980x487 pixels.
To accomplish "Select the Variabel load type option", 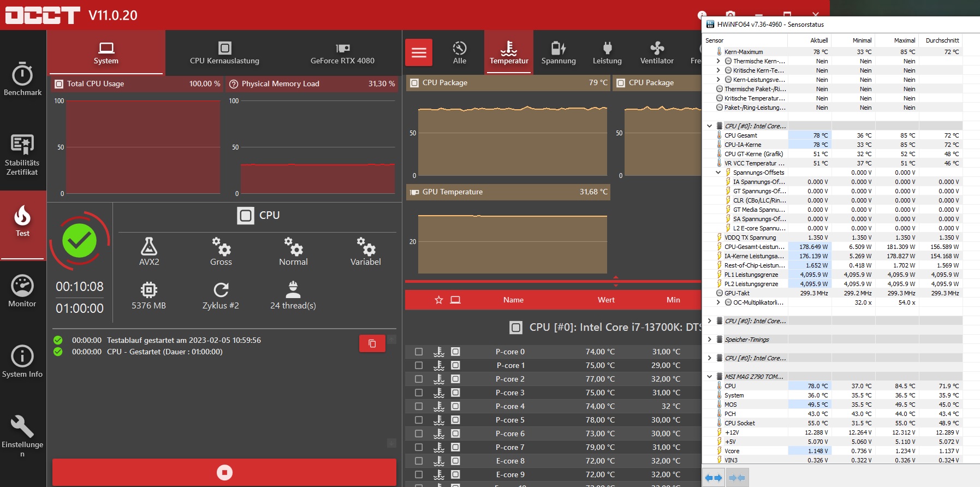I will point(365,252).
